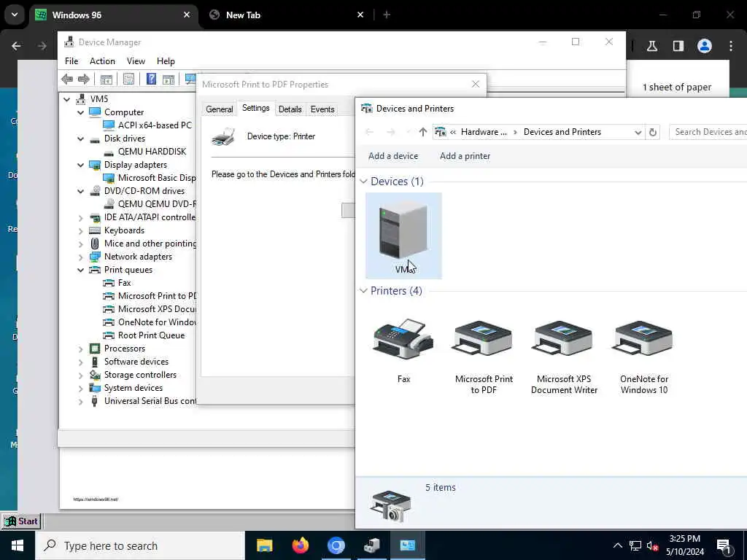The height and width of the screenshot is (560, 747).
Task: Refresh the Devices and Printers address bar
Action: [653, 132]
